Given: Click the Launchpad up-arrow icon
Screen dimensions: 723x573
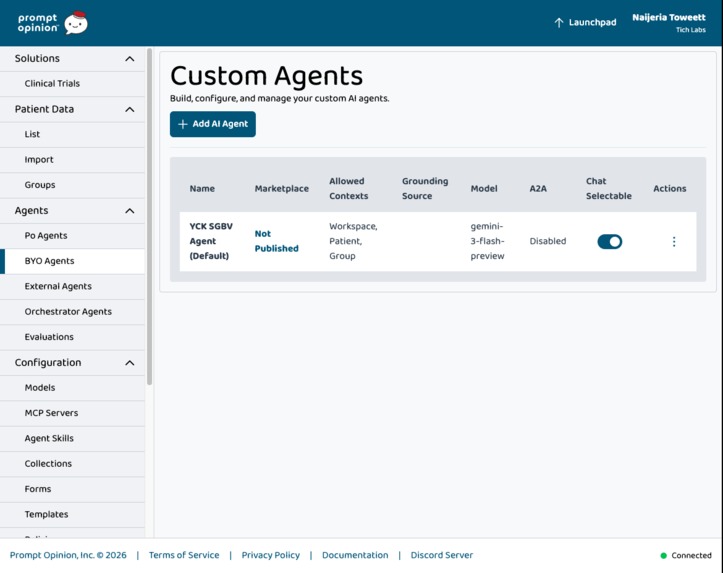Looking at the screenshot, I should (559, 23).
